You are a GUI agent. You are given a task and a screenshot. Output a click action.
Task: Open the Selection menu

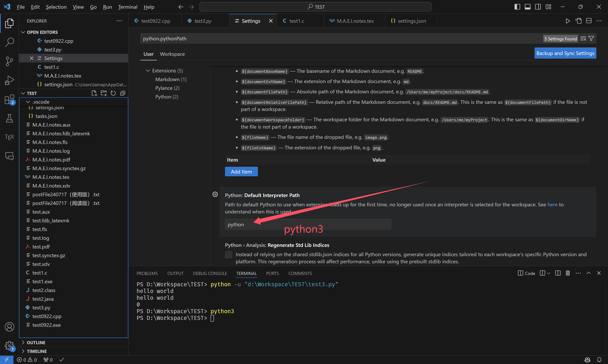click(x=56, y=7)
